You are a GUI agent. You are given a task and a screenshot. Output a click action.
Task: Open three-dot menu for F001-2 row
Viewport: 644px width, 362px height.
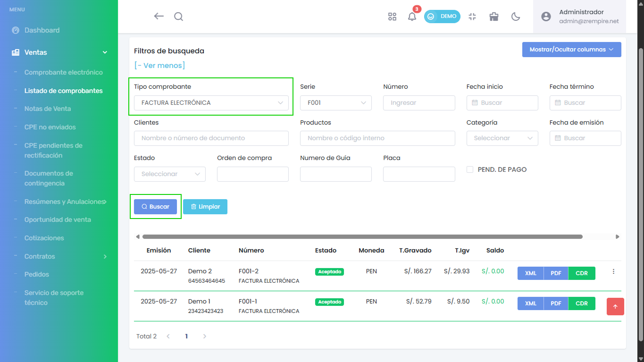(613, 271)
